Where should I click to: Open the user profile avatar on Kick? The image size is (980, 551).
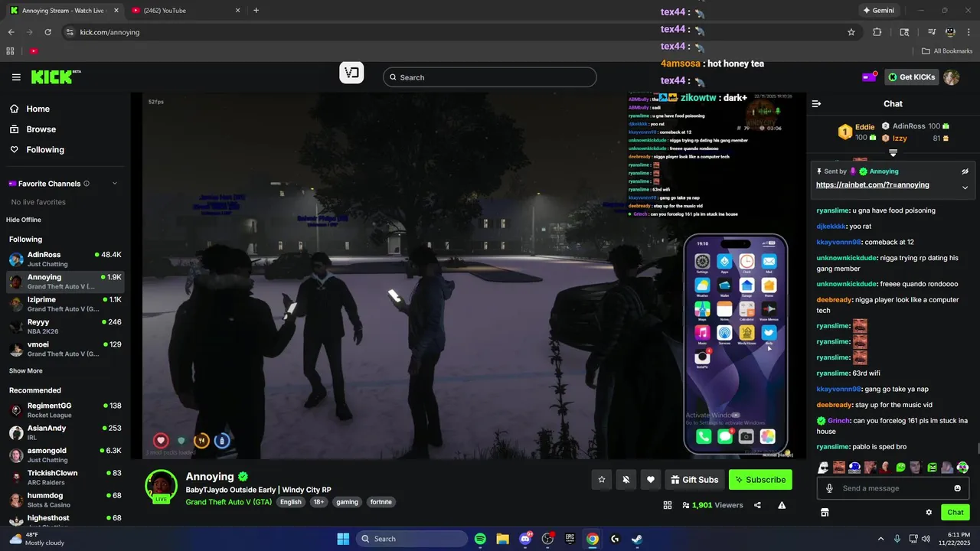click(x=951, y=77)
